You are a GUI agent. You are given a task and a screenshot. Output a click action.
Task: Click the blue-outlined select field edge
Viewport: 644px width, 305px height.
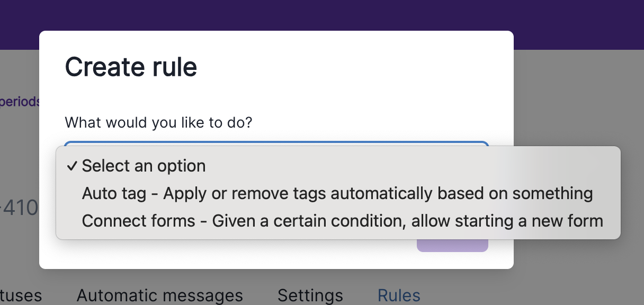(x=275, y=143)
